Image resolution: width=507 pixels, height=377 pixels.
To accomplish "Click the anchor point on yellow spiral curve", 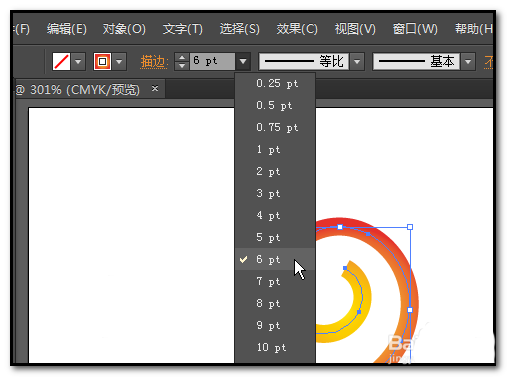I will tap(359, 312).
